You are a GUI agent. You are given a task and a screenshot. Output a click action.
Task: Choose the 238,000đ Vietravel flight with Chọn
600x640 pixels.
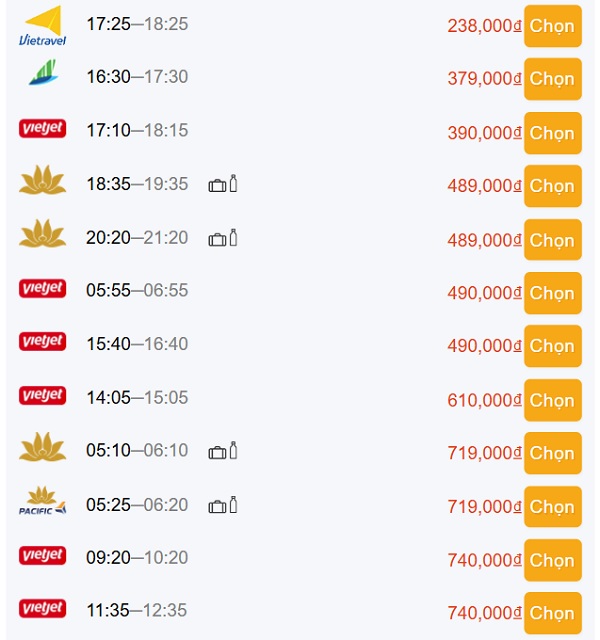(x=553, y=26)
